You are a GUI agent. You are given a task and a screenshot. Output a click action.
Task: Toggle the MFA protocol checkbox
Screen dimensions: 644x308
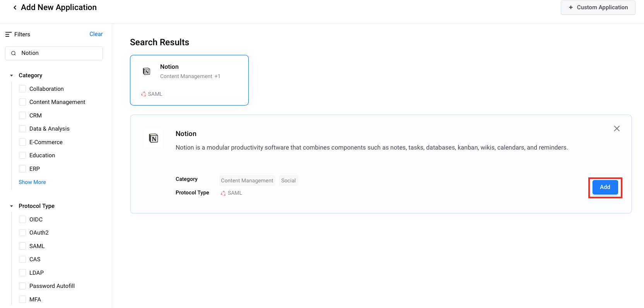point(22,299)
